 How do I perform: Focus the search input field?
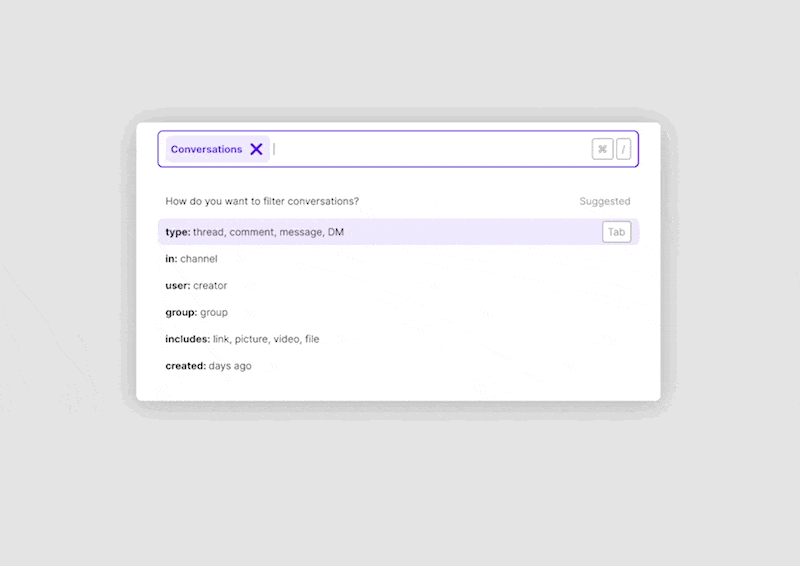430,149
